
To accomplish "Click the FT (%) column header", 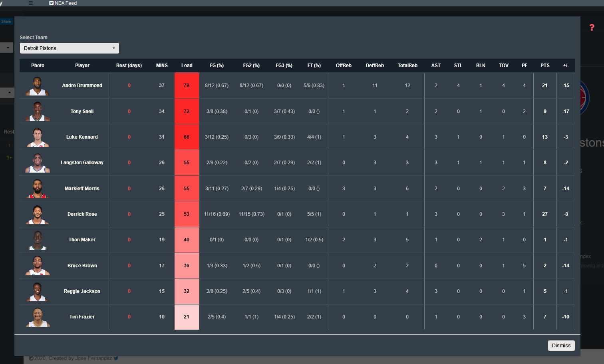I will [314, 66].
